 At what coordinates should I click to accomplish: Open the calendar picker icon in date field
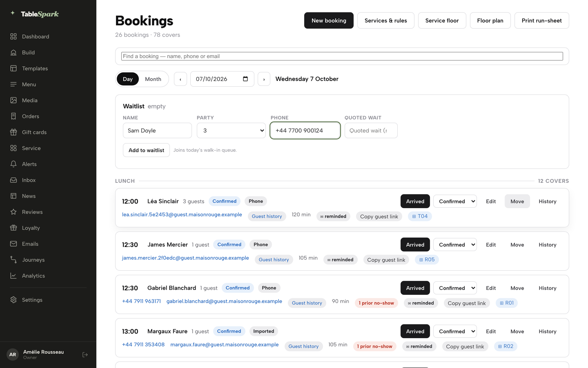[x=245, y=79]
